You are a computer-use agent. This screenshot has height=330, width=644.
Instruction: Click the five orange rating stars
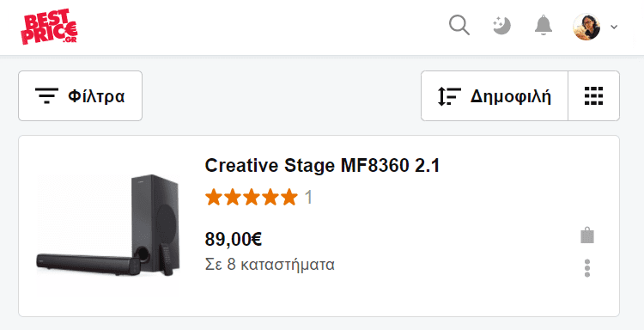[x=252, y=198]
